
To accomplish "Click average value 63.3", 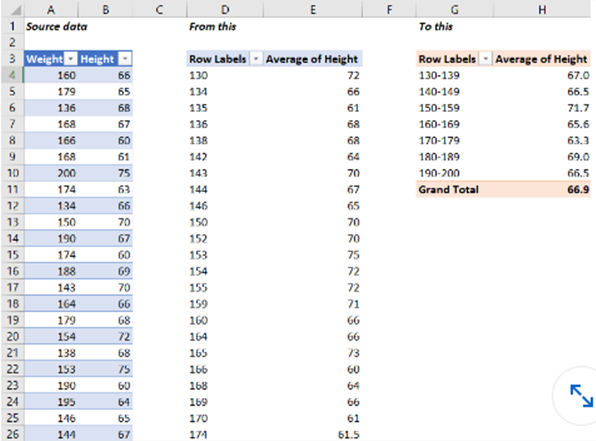I will (x=578, y=141).
